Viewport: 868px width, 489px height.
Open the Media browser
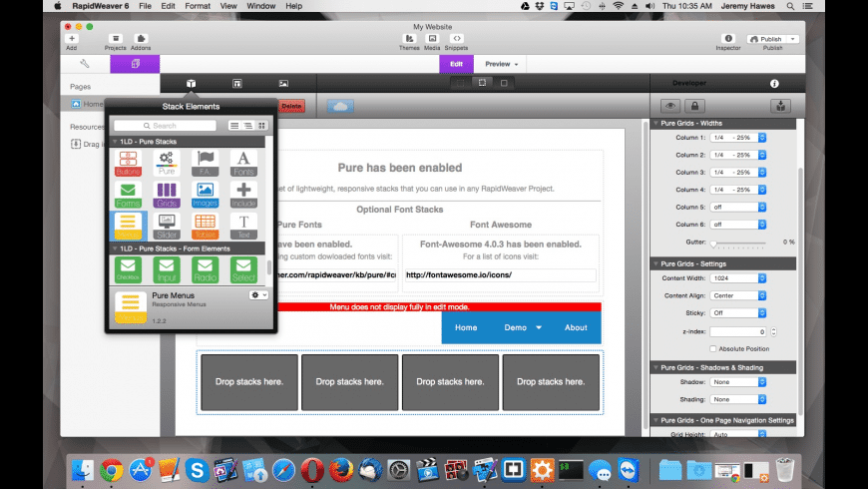point(432,42)
